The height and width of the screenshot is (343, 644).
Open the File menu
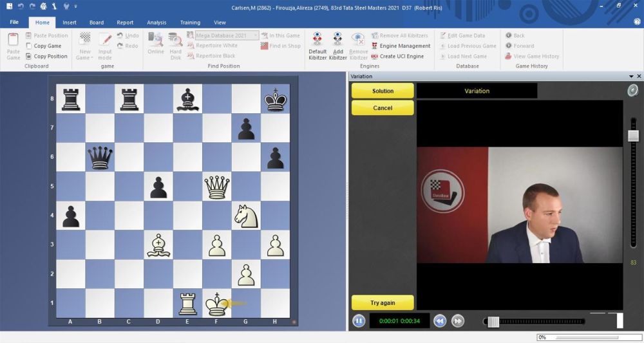[x=14, y=23]
